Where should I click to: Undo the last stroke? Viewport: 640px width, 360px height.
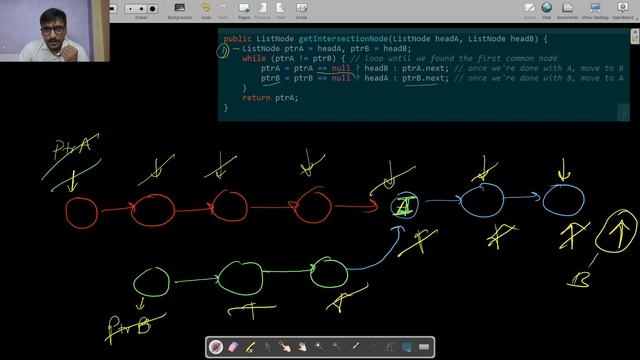[x=206, y=11]
